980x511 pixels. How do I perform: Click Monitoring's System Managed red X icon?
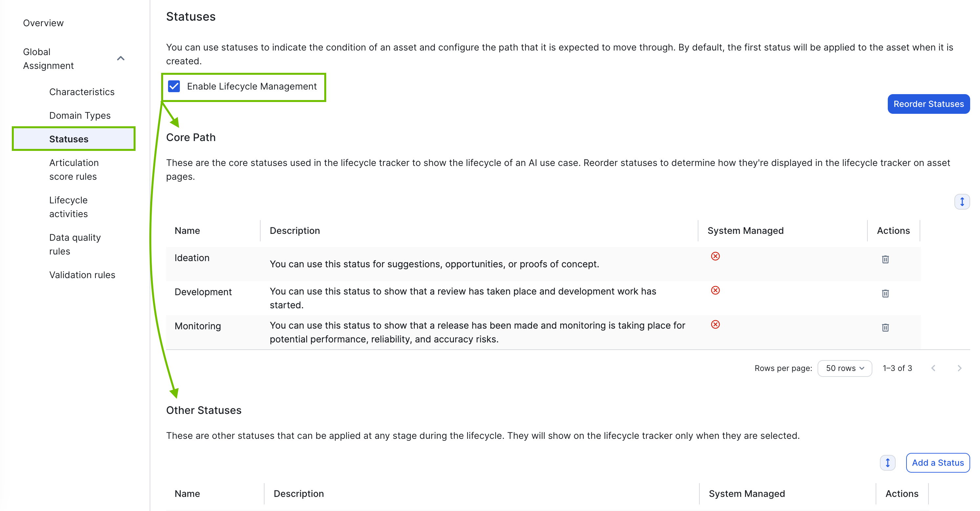pos(715,324)
